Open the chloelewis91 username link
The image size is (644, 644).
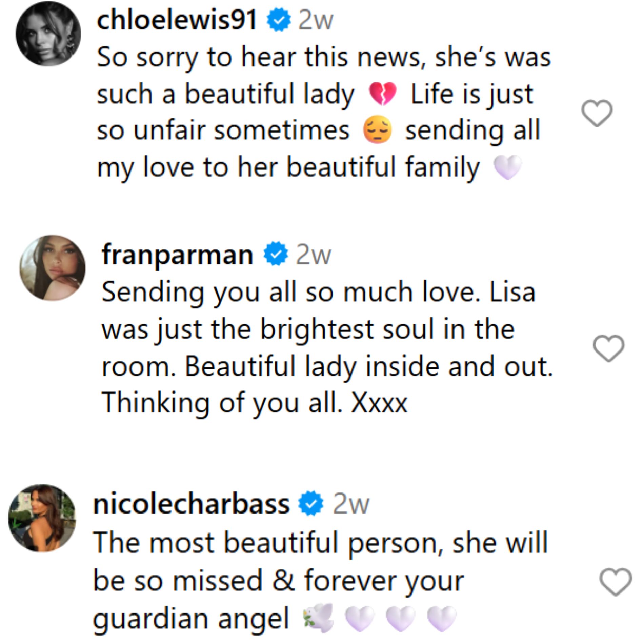point(177,20)
